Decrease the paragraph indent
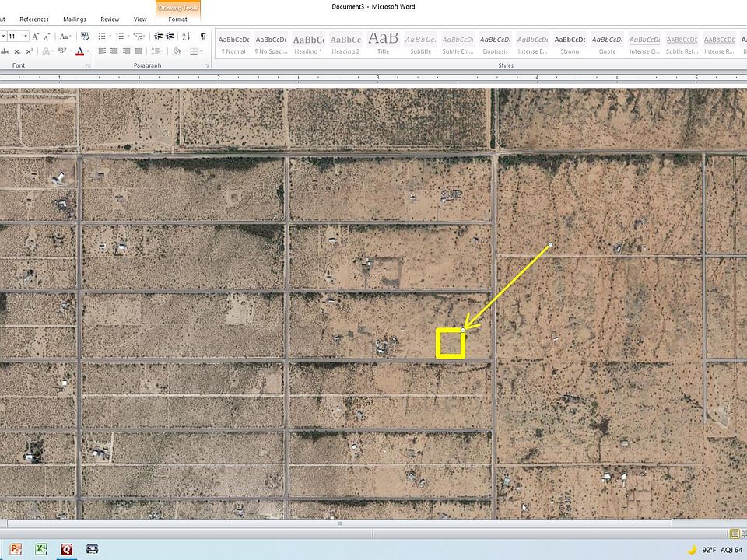Viewport: 747px width, 560px height. pyautogui.click(x=158, y=37)
